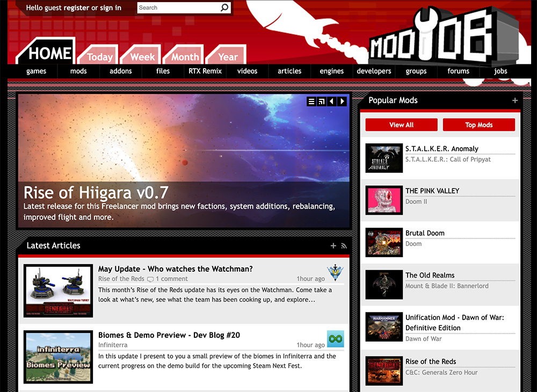Open S.T.A.L.K.E.R. Anomaly mod thumbnail

pos(384,158)
